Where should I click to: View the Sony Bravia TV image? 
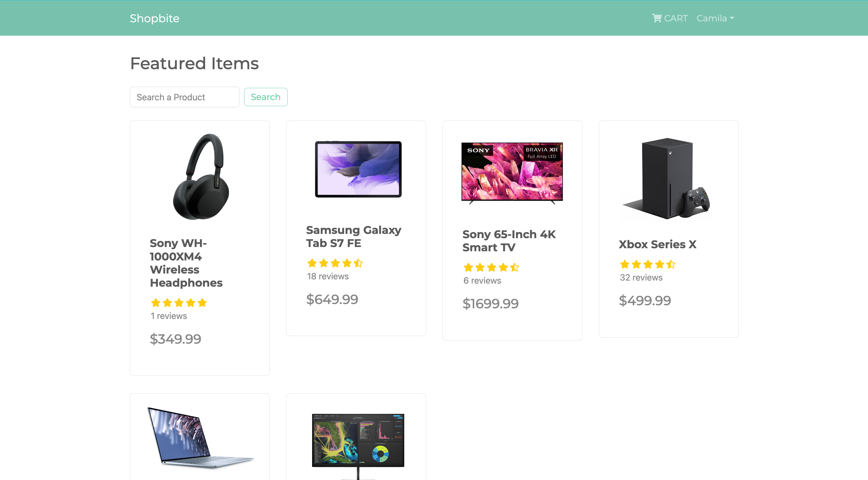click(512, 173)
